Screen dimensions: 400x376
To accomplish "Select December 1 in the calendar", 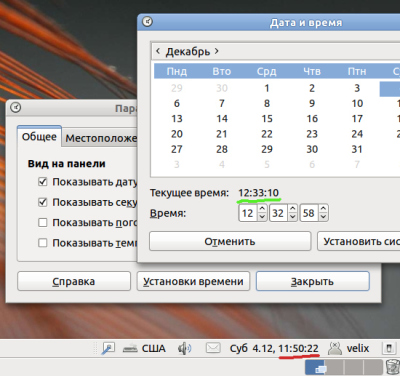I will (267, 88).
